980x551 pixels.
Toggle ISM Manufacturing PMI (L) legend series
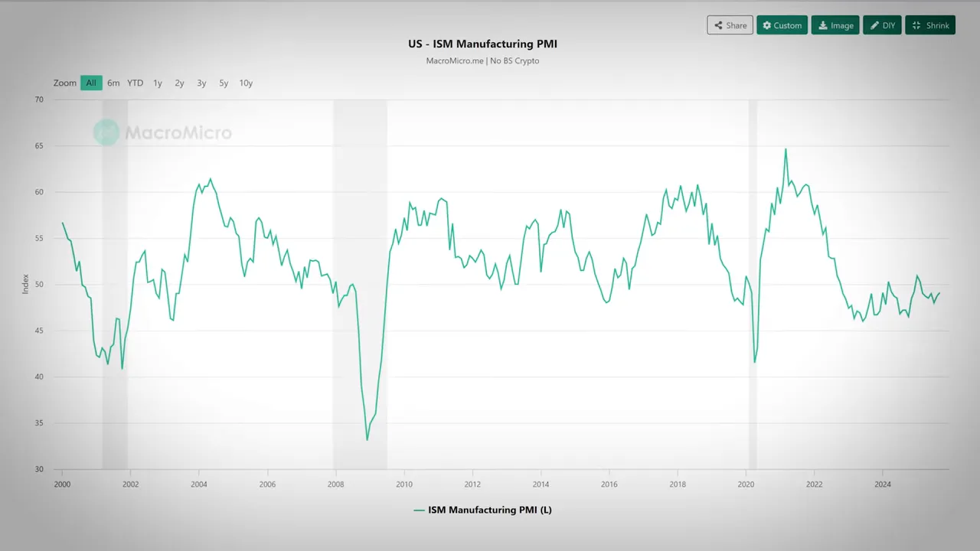click(x=489, y=510)
